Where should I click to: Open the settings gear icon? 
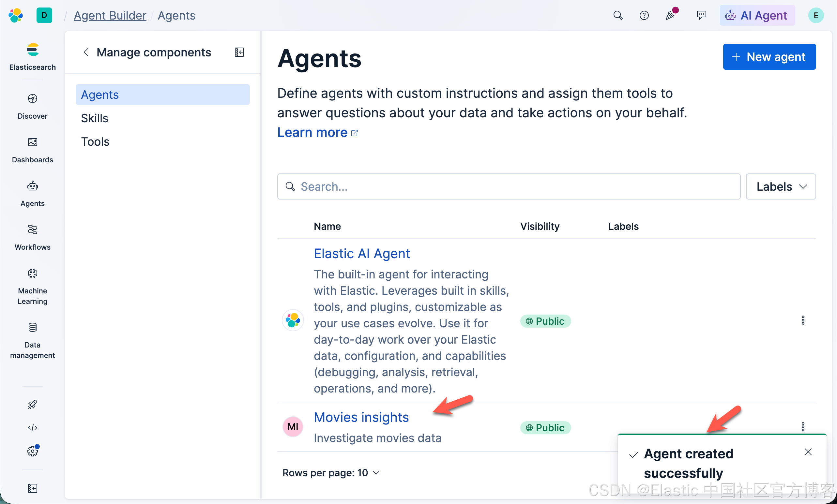click(33, 451)
